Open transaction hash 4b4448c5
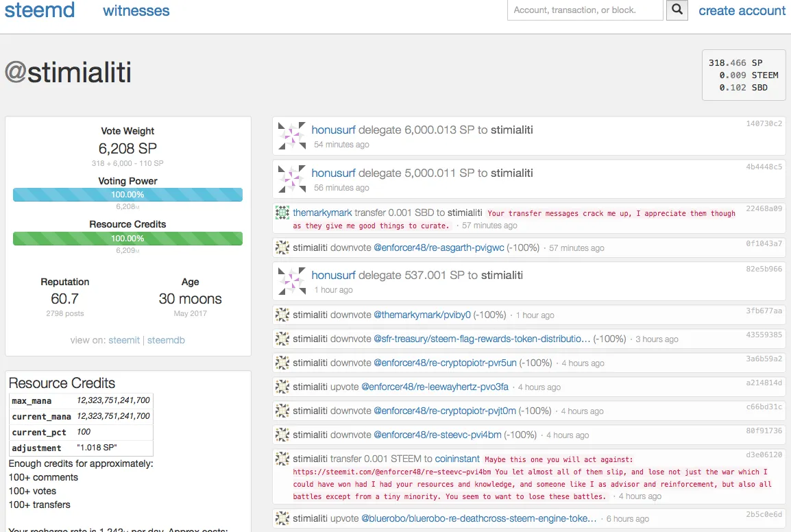The width and height of the screenshot is (791, 532). 764,167
